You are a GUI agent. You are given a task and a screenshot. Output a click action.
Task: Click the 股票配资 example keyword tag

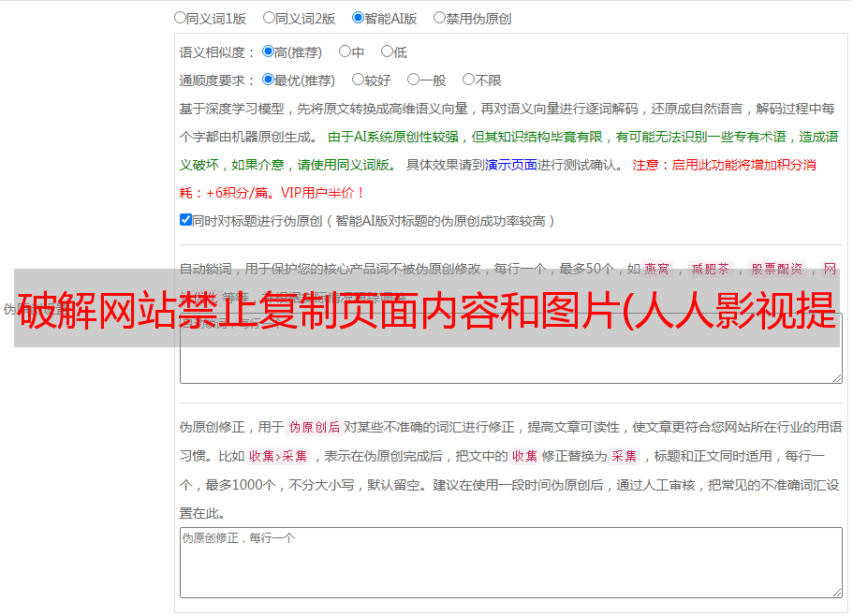pos(777,269)
